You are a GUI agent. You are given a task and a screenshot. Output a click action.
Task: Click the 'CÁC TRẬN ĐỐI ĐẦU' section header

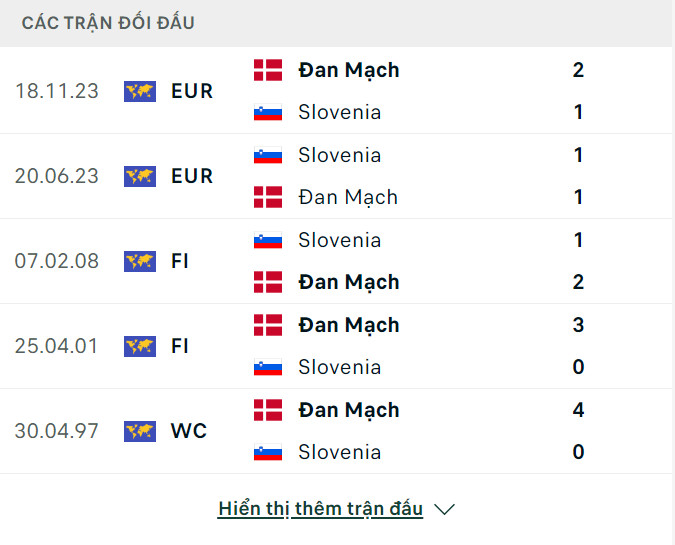click(108, 23)
